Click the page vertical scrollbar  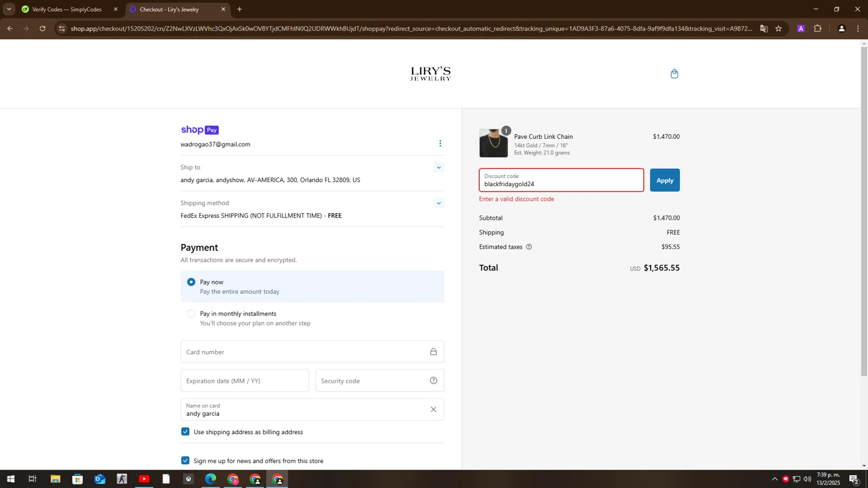tap(864, 211)
